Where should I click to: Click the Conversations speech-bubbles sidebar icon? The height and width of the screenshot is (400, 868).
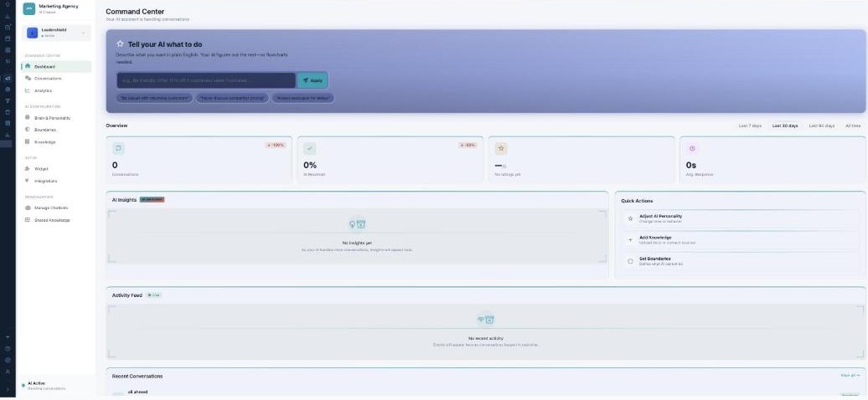(x=28, y=79)
